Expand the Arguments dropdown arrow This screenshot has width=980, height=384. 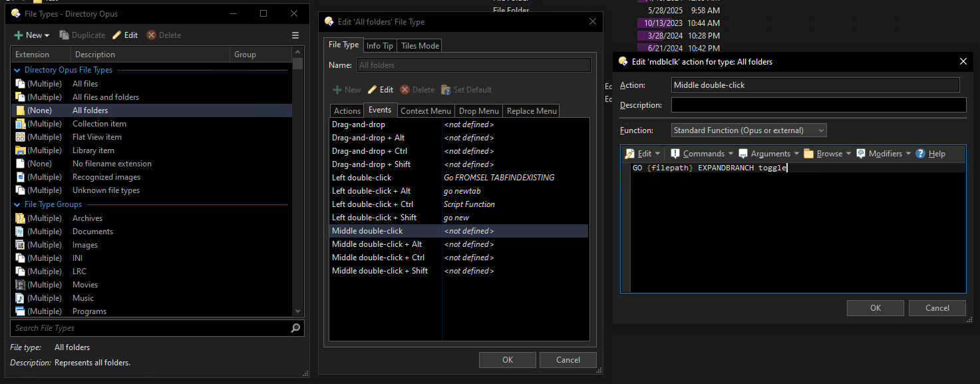tap(796, 154)
